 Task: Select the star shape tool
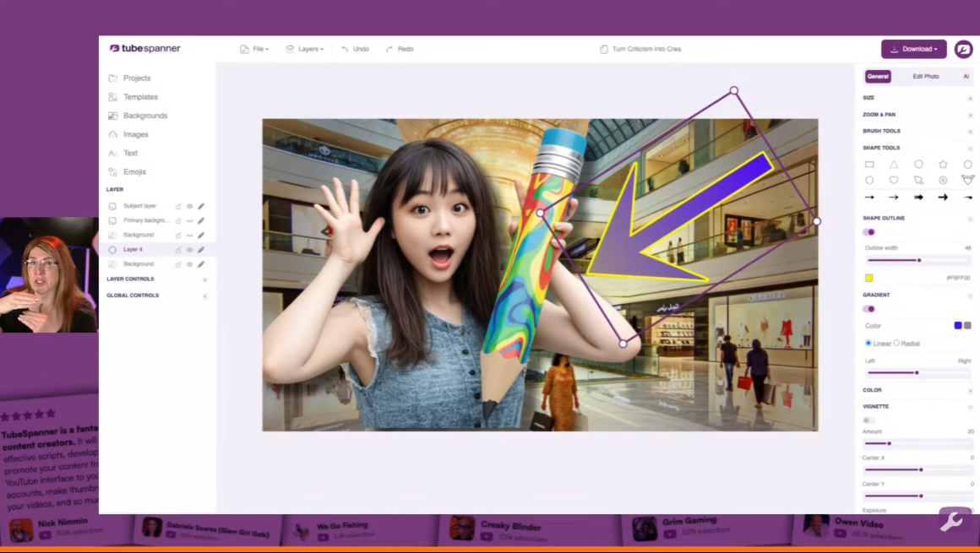click(x=943, y=165)
